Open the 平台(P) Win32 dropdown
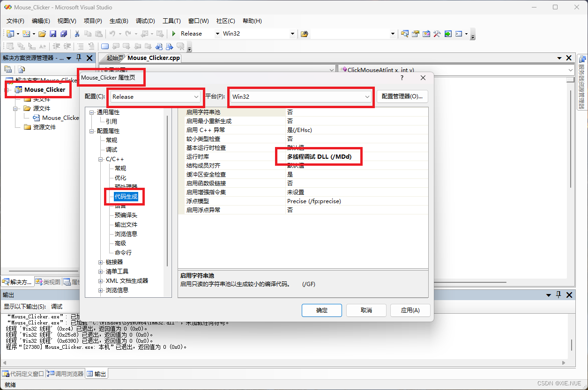Viewport: 588px width, 390px height. 301,96
